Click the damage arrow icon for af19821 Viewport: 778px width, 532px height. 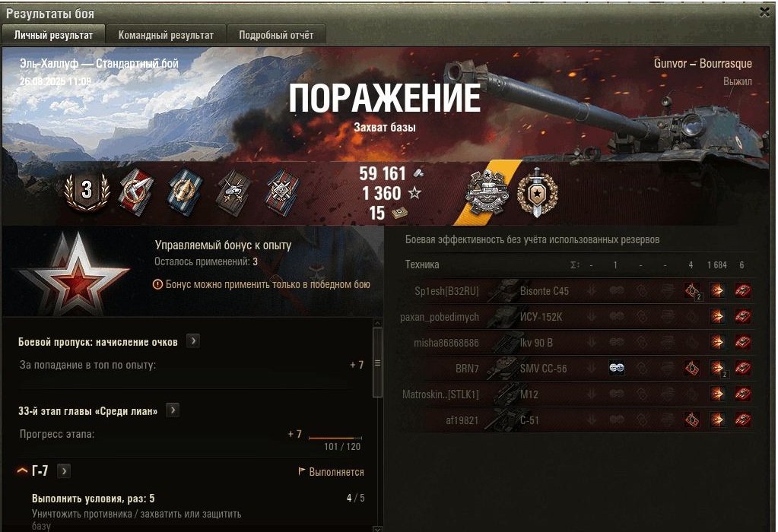tap(717, 420)
